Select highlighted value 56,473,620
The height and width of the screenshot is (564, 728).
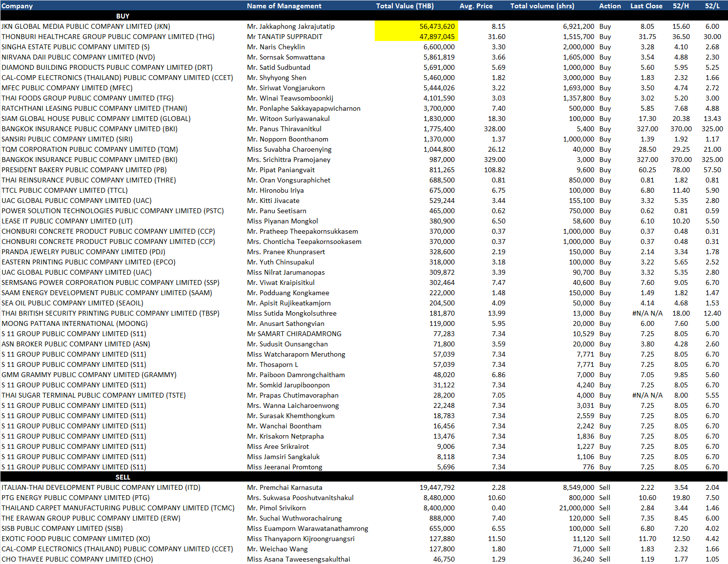(417, 26)
